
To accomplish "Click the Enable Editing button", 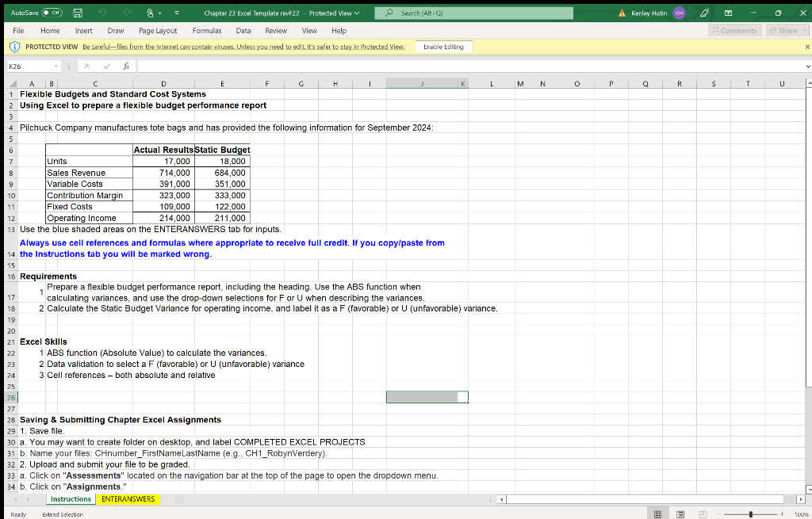I will pyautogui.click(x=443, y=47).
